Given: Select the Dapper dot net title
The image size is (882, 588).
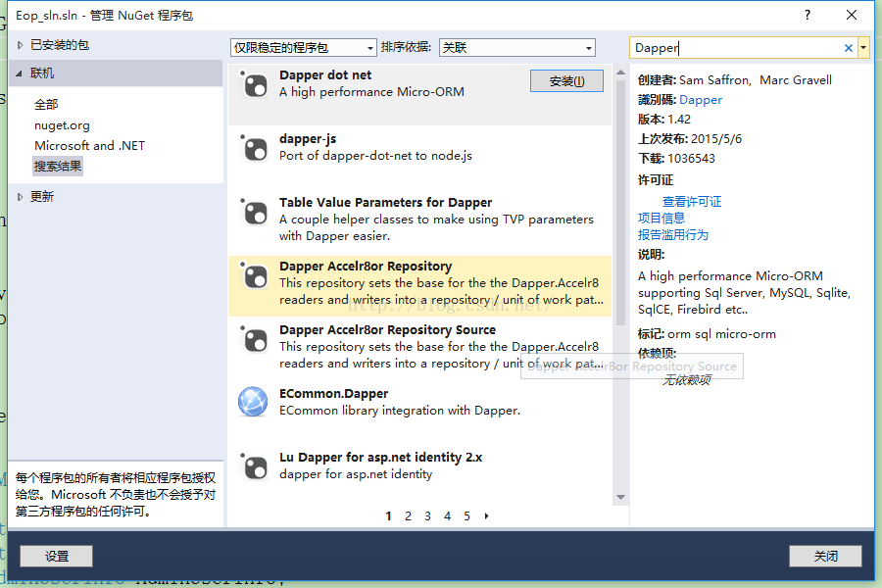Looking at the screenshot, I should click(x=325, y=74).
